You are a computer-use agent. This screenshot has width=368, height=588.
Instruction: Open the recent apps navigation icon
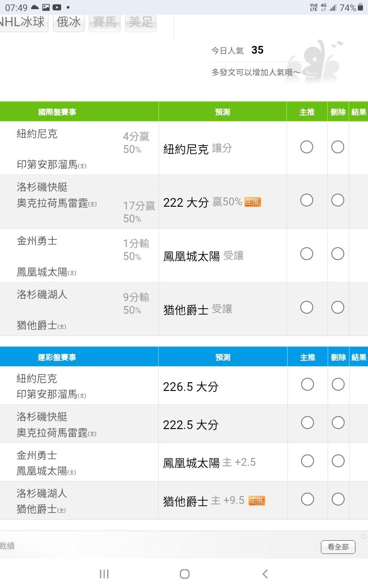104,573
